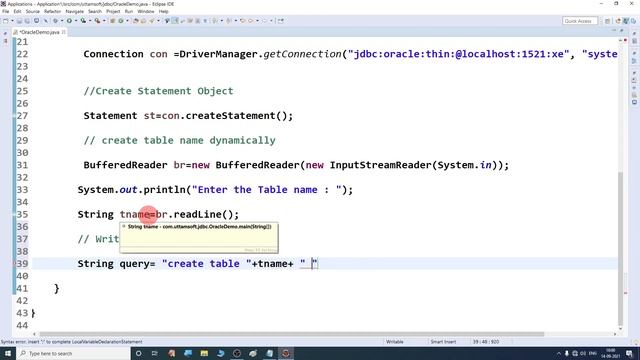Click the editor's horizontal scrollbar
640x360 pixels.
tap(292, 334)
